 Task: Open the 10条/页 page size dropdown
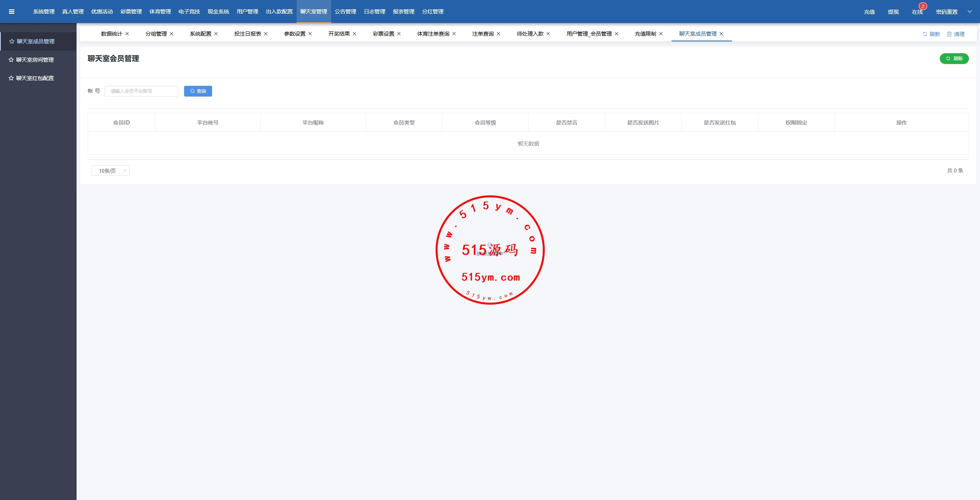pyautogui.click(x=110, y=170)
